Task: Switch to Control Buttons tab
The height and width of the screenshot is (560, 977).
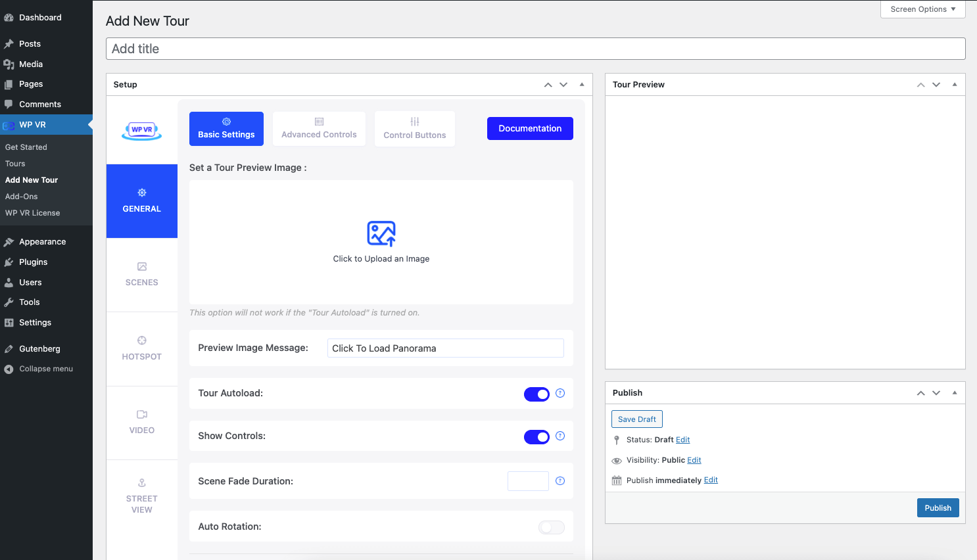Action: 414,129
